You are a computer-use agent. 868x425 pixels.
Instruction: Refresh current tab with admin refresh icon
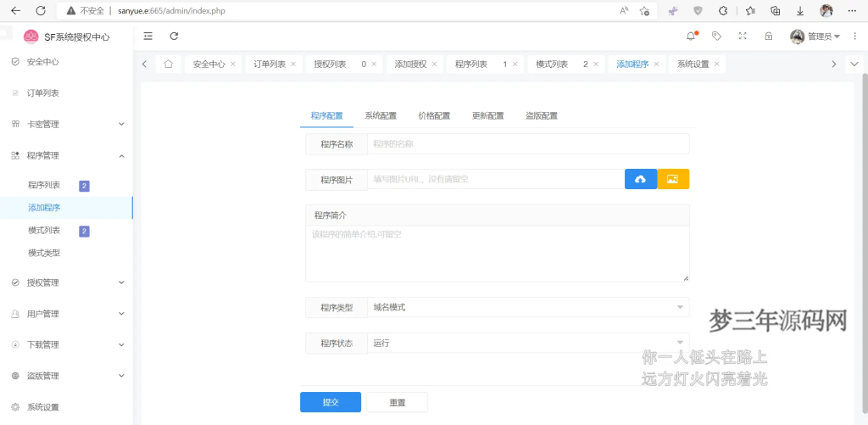(174, 36)
